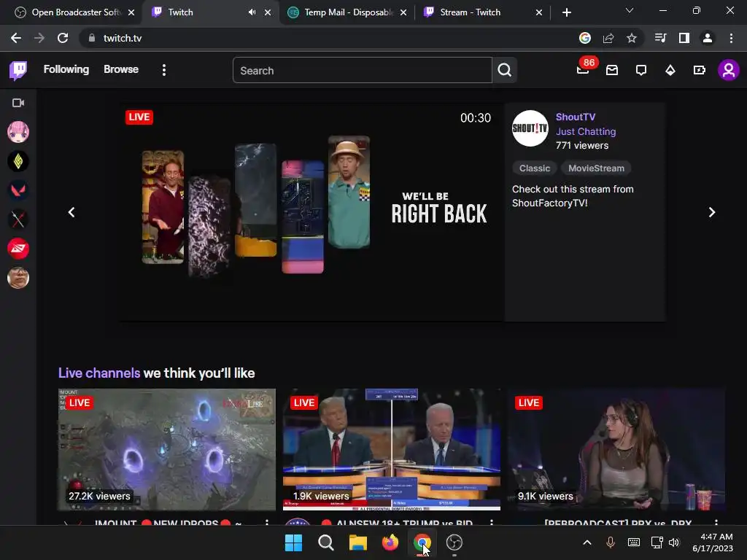Open the tab search dropdown chevron

click(630, 10)
